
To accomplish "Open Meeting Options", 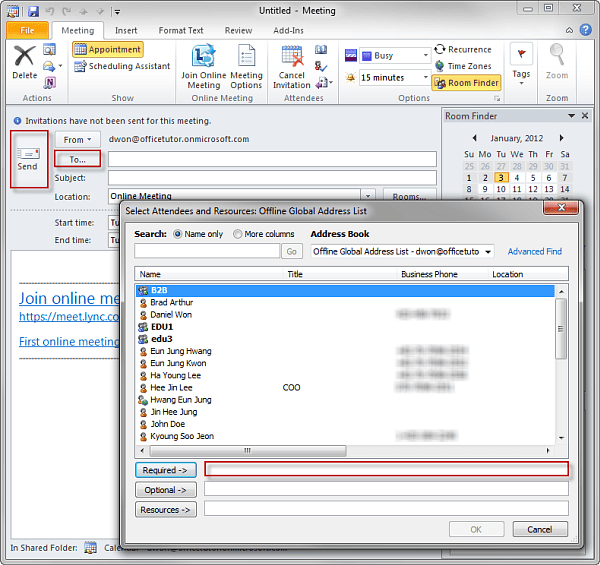I will click(x=246, y=67).
